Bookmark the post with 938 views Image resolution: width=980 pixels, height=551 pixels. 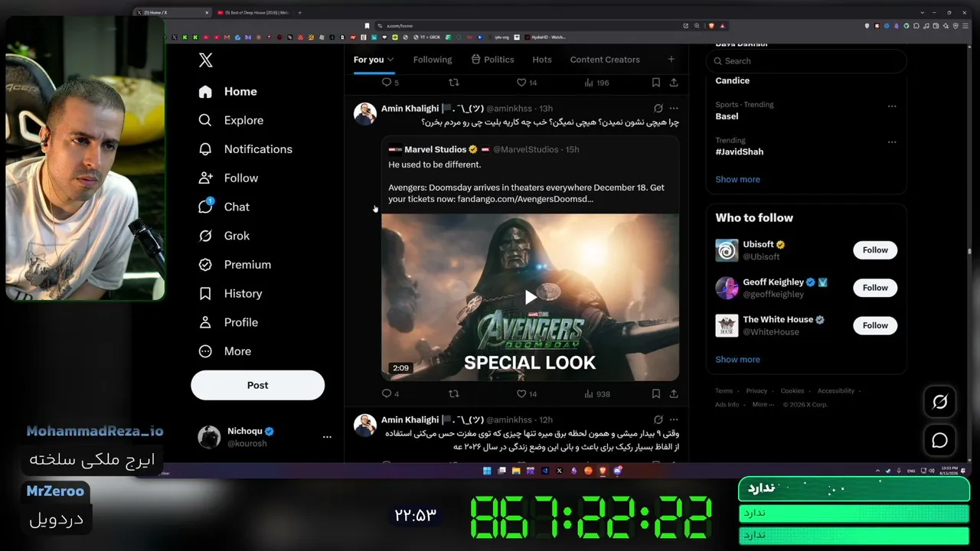(656, 394)
